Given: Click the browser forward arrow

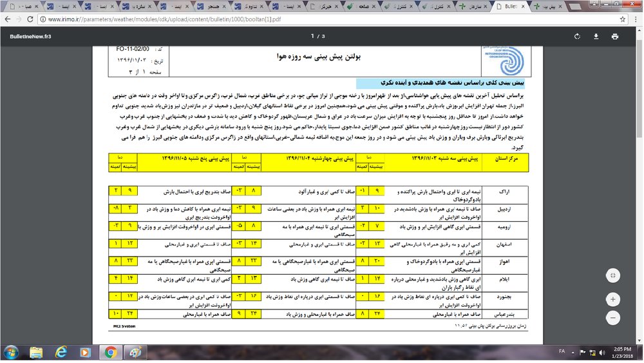Looking at the screenshot, I should [19, 19].
